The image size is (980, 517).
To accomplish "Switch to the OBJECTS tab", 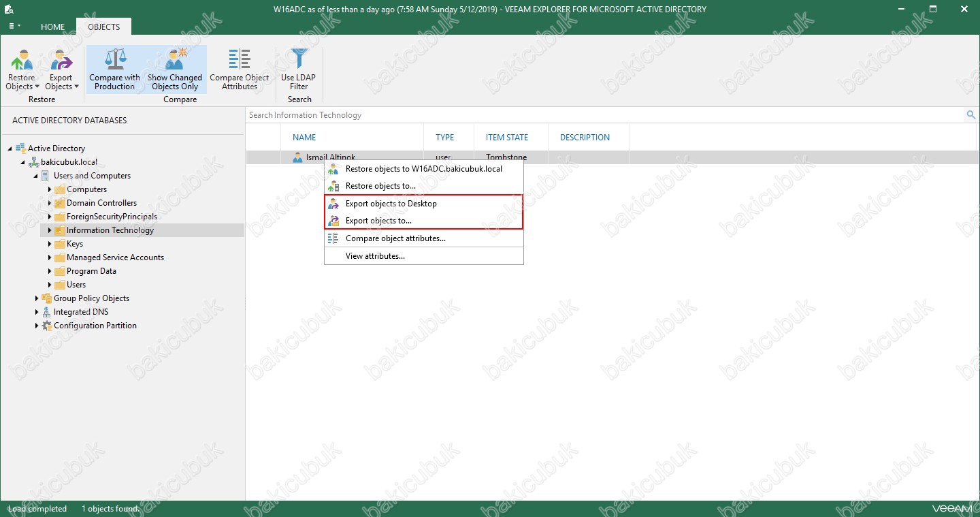I will [x=103, y=27].
